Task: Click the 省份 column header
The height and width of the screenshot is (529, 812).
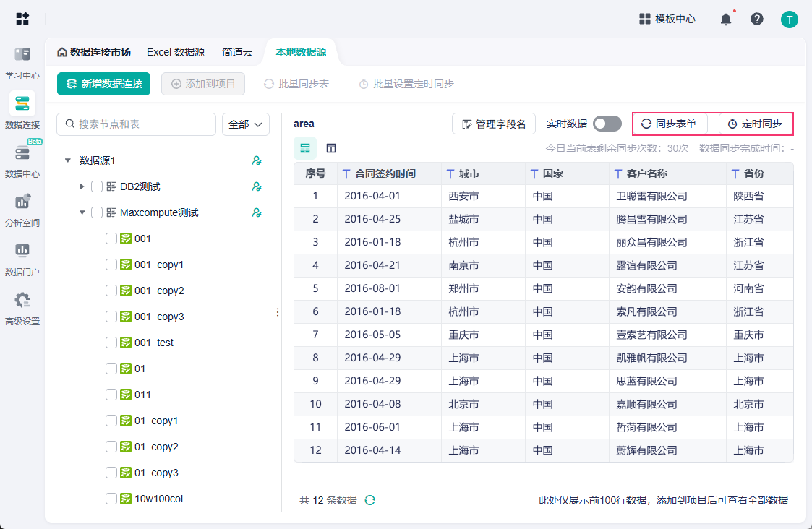Action: click(x=759, y=174)
